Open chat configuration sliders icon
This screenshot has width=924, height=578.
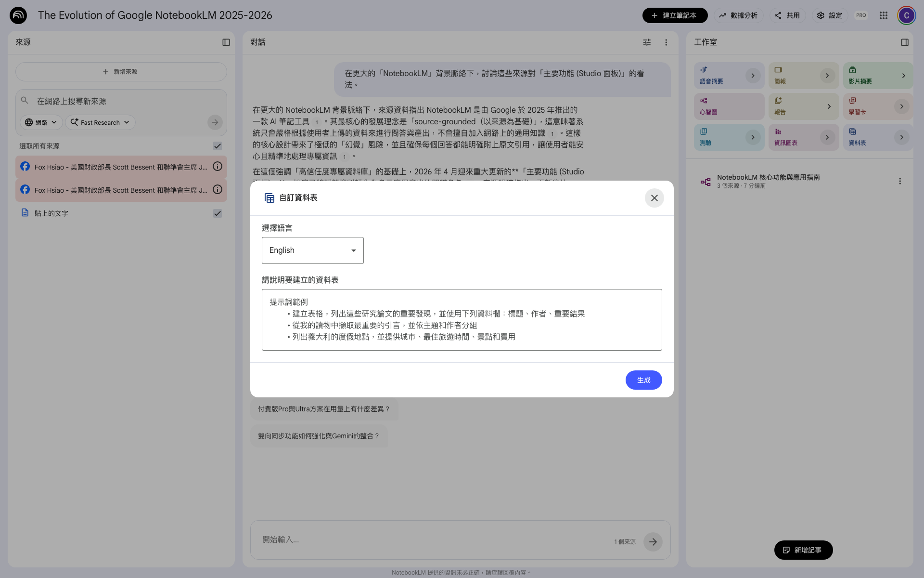click(647, 42)
